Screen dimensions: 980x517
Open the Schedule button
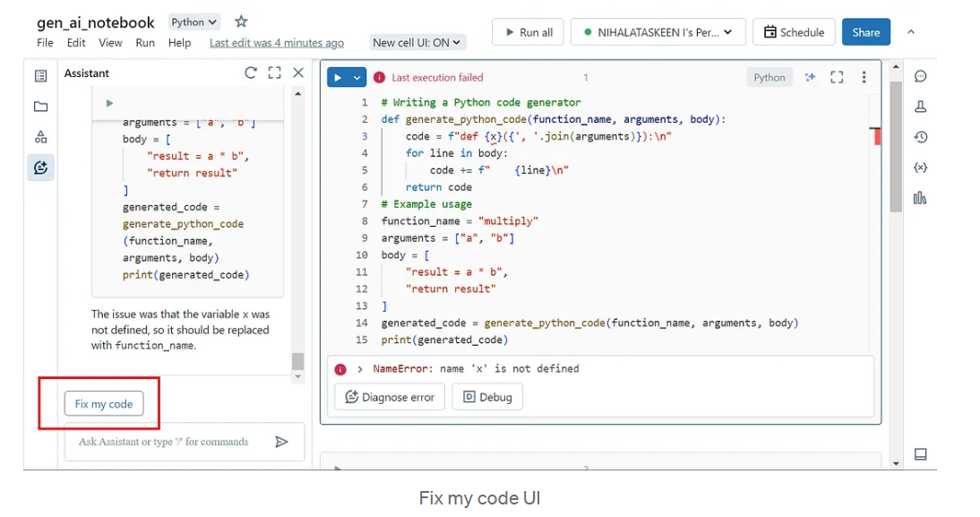(794, 32)
